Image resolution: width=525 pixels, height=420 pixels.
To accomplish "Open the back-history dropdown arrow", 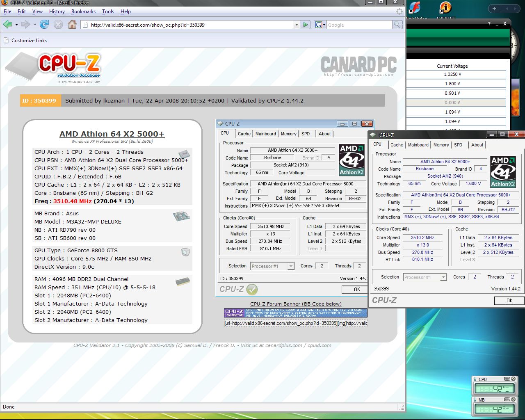I will click(16, 25).
